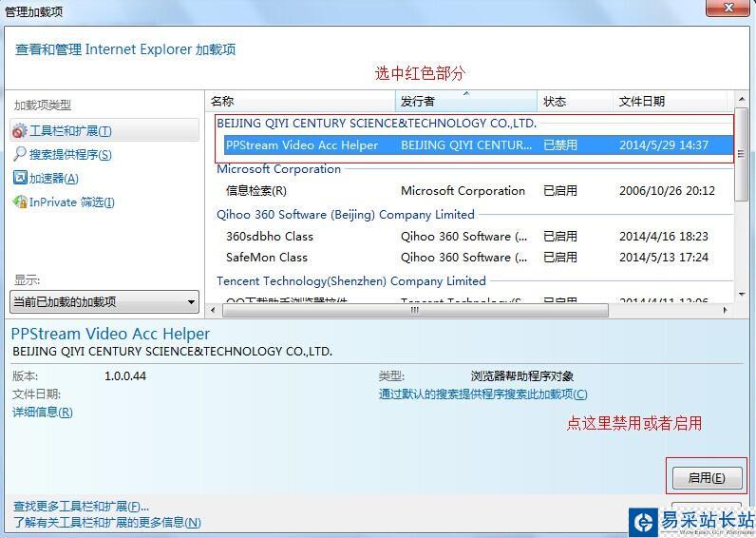Click the horizontal scrollbar thumb
This screenshot has height=538, width=756.
coord(415,310)
